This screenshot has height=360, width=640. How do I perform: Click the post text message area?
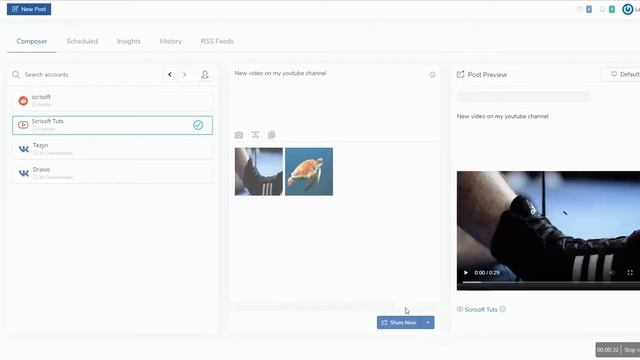tap(329, 98)
